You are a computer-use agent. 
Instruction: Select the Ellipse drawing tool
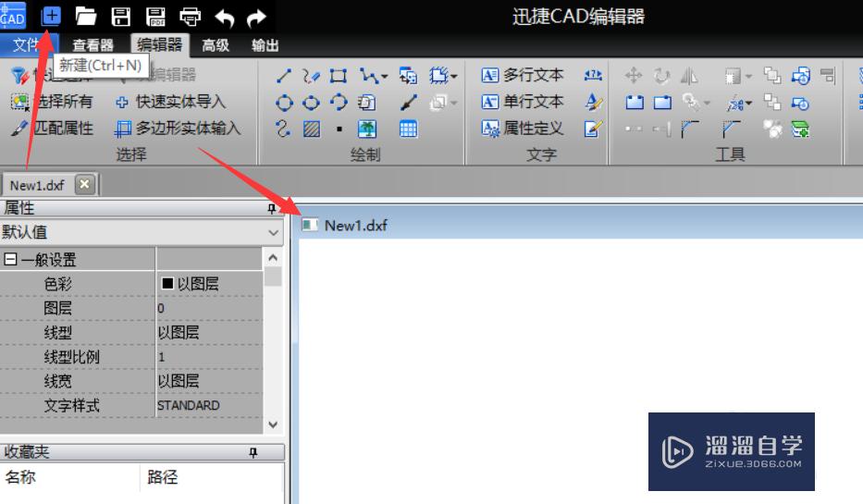point(311,103)
